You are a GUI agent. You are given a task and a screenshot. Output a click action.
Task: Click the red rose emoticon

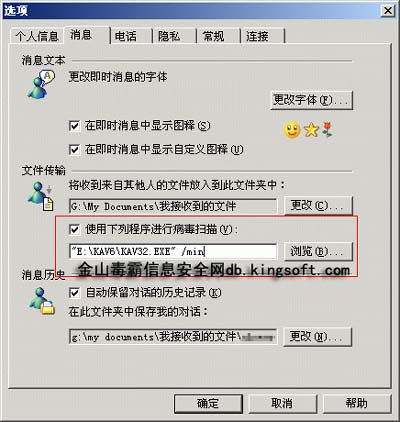(x=327, y=130)
